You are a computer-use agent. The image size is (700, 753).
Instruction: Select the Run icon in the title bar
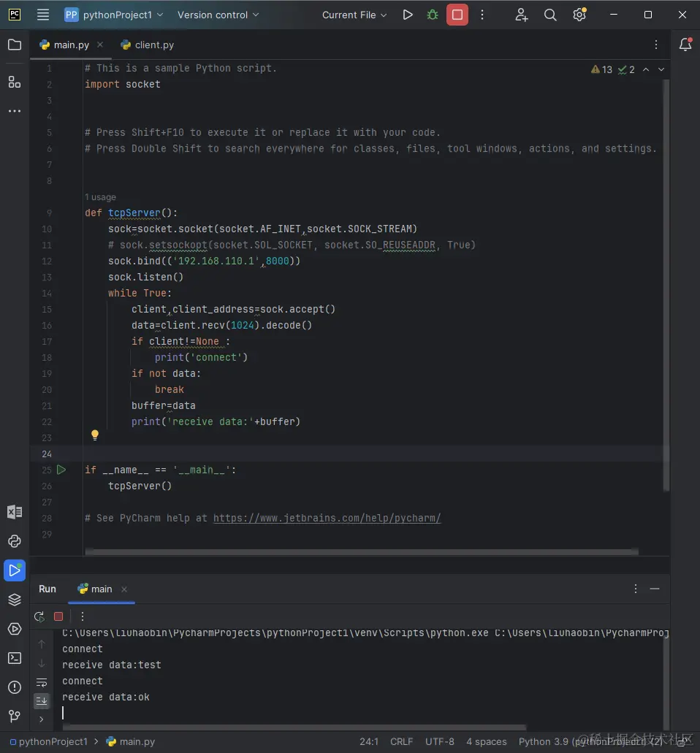(408, 15)
